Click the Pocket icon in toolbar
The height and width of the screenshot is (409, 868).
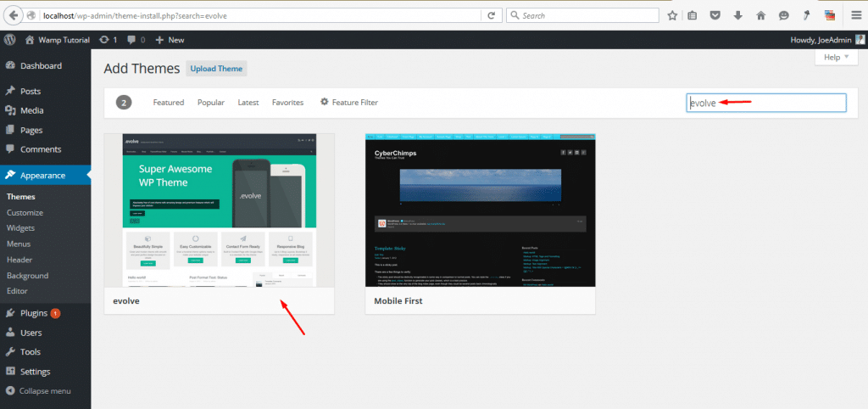[x=715, y=16]
